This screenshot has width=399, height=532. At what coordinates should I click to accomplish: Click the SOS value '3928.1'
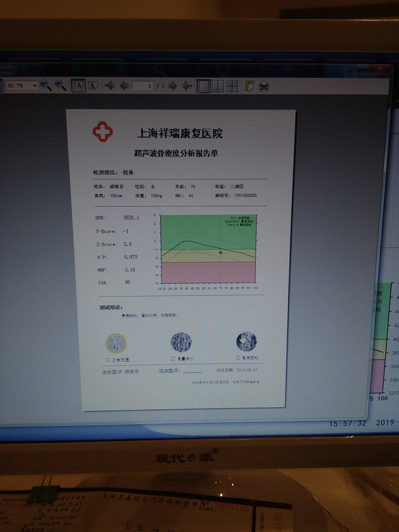[131, 217]
